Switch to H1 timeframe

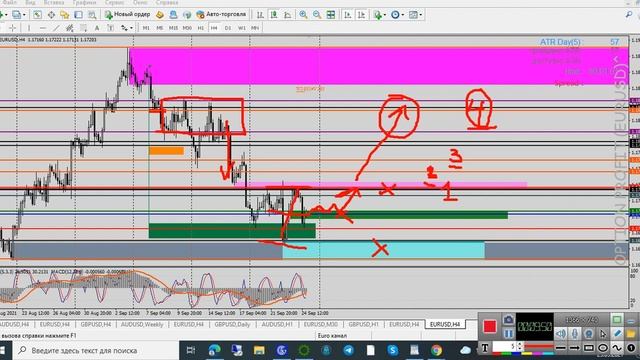point(200,28)
